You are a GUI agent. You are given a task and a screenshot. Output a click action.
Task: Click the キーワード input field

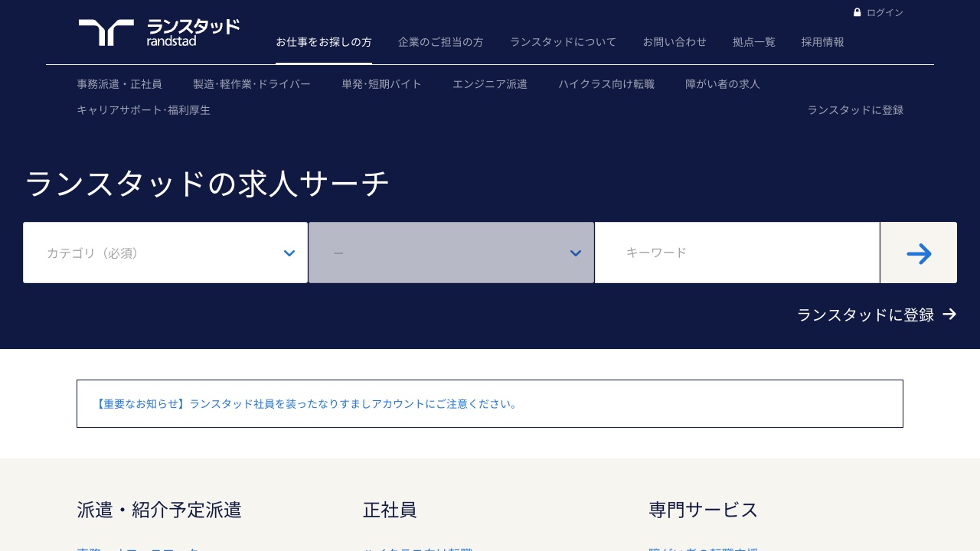pos(737,253)
